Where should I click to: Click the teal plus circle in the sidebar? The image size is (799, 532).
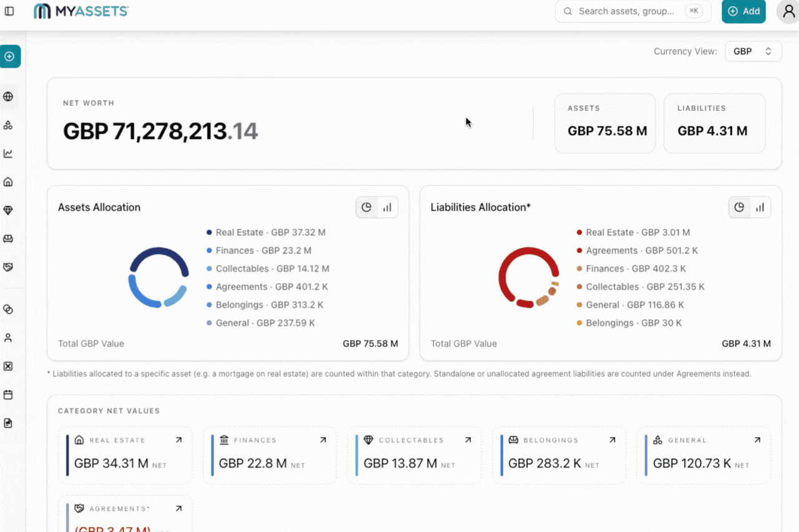[x=9, y=56]
